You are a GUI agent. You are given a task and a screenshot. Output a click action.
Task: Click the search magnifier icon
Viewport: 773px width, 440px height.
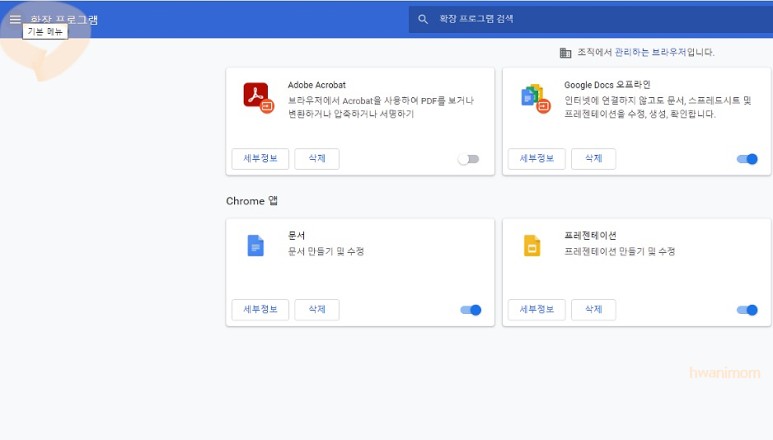point(423,19)
